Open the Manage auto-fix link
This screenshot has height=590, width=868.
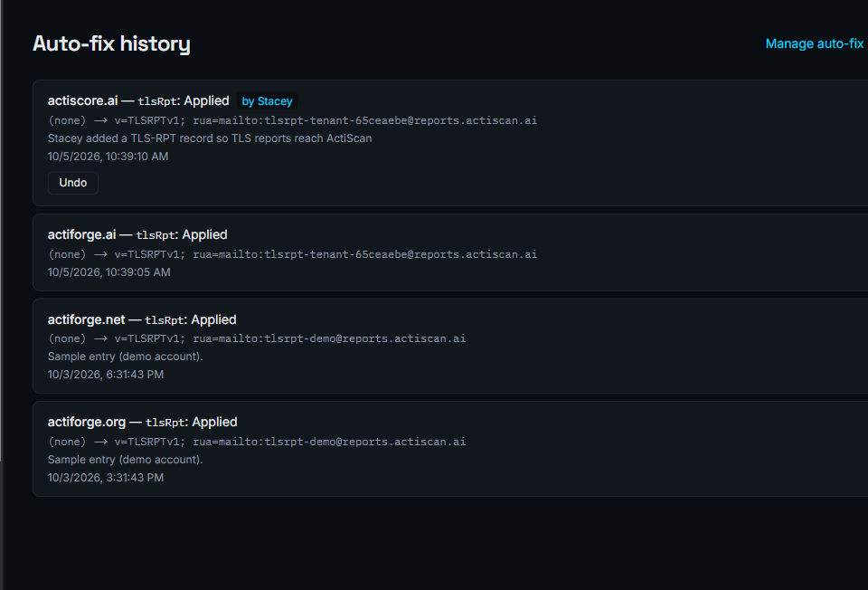[x=814, y=43]
